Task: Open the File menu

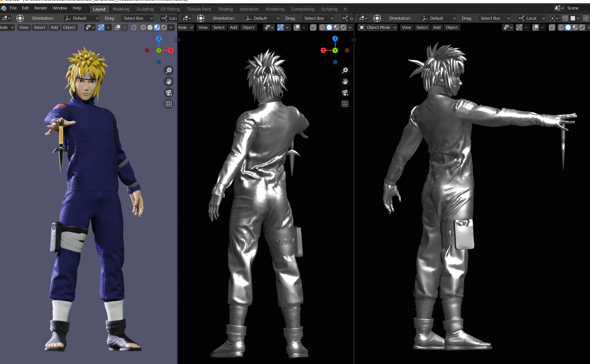Action: tap(13, 8)
